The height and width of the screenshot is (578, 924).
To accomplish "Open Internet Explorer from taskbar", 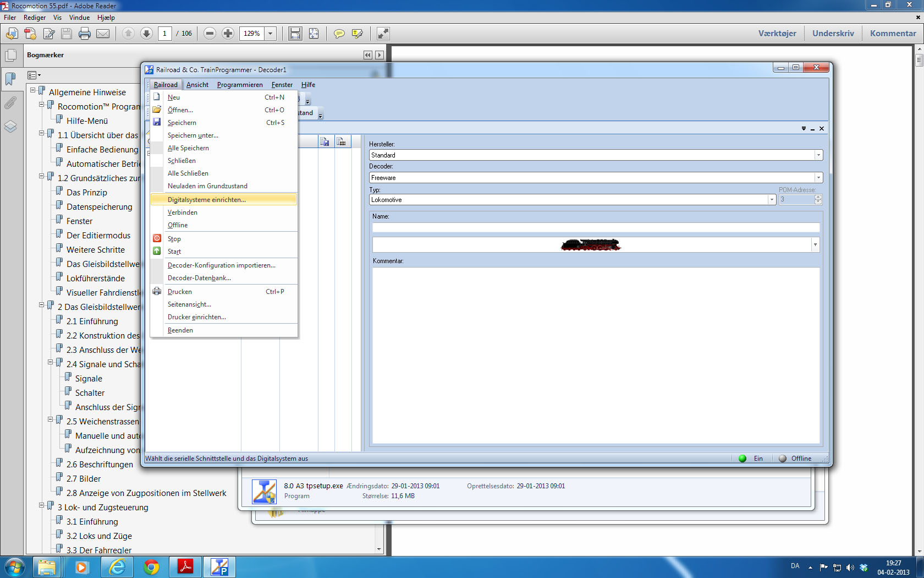I will click(x=117, y=567).
